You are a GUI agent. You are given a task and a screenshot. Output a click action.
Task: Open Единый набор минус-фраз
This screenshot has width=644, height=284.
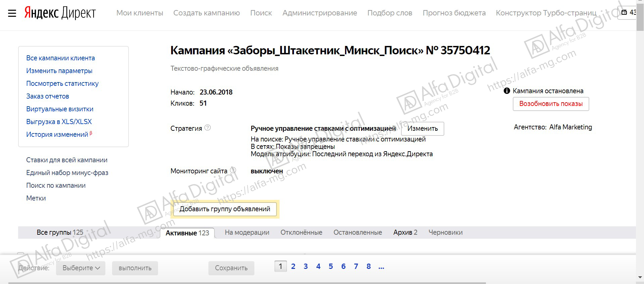pos(67,173)
